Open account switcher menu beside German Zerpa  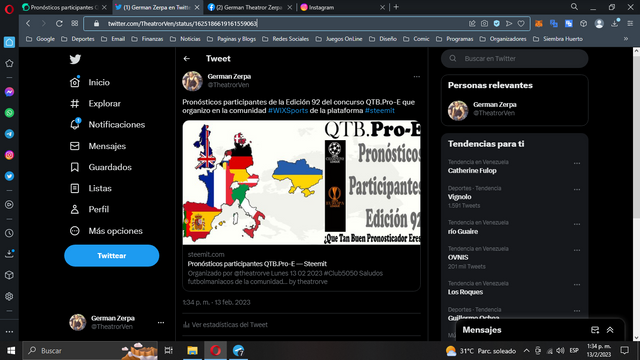pyautogui.click(x=161, y=322)
